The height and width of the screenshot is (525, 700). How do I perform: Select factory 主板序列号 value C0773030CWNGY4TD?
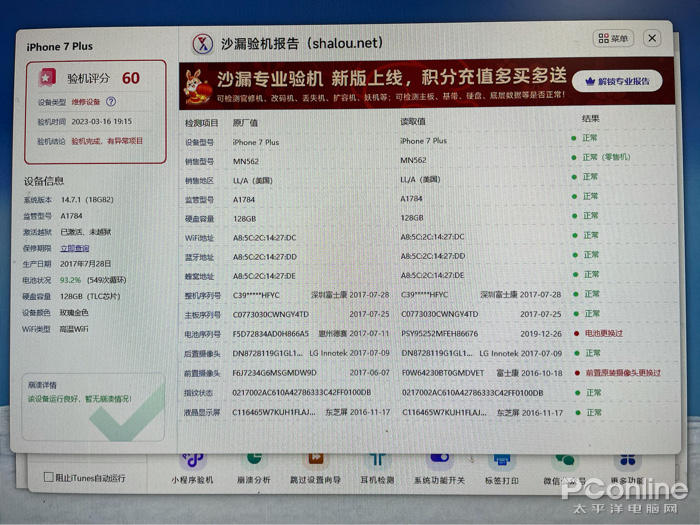271,314
